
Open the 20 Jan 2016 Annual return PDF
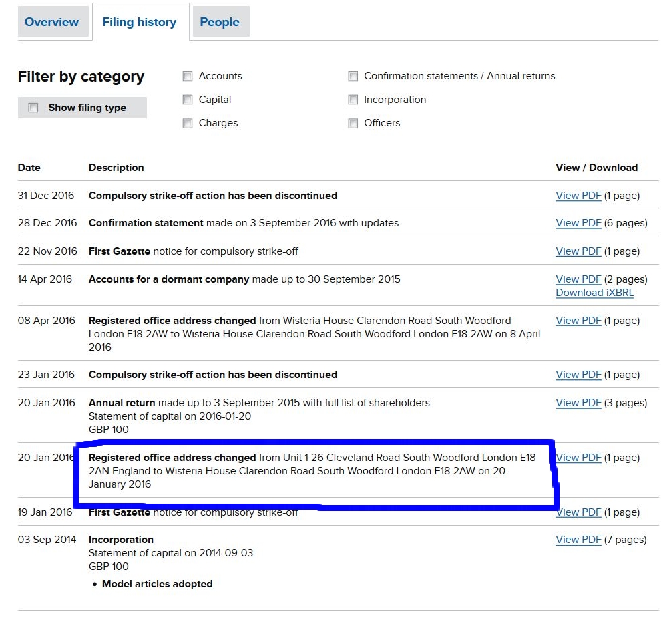[x=578, y=403]
